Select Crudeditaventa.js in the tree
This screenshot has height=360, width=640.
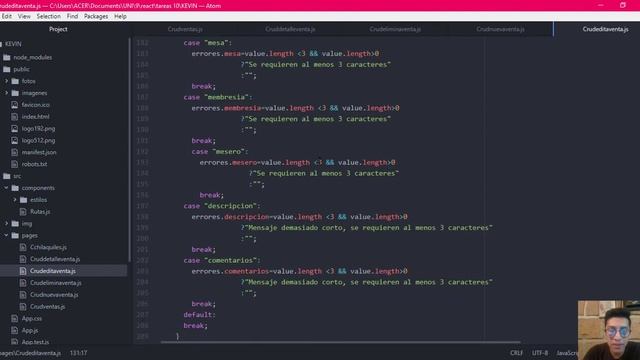pyautogui.click(x=53, y=271)
